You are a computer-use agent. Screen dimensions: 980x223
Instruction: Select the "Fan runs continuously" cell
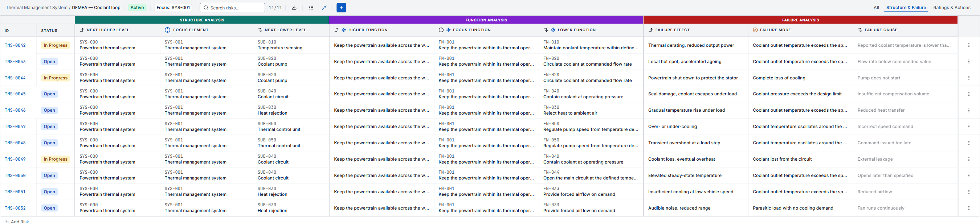tap(906, 208)
